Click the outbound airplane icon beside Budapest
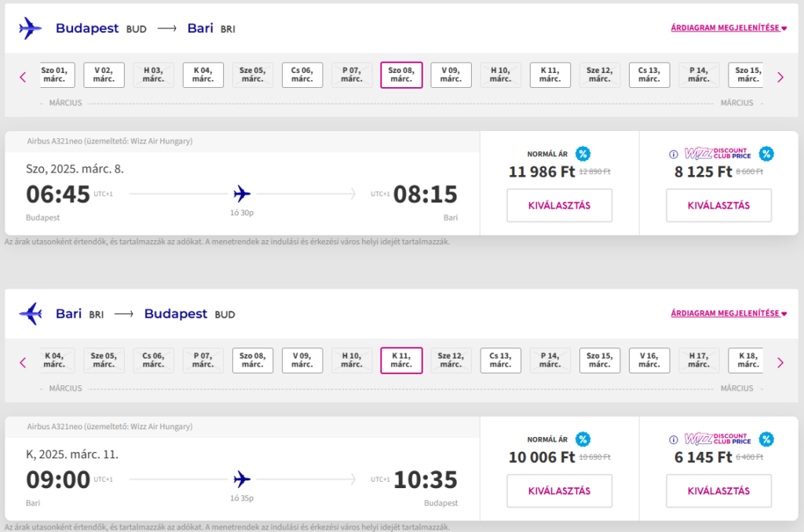Image resolution: width=804 pixels, height=532 pixels. pyautogui.click(x=30, y=29)
